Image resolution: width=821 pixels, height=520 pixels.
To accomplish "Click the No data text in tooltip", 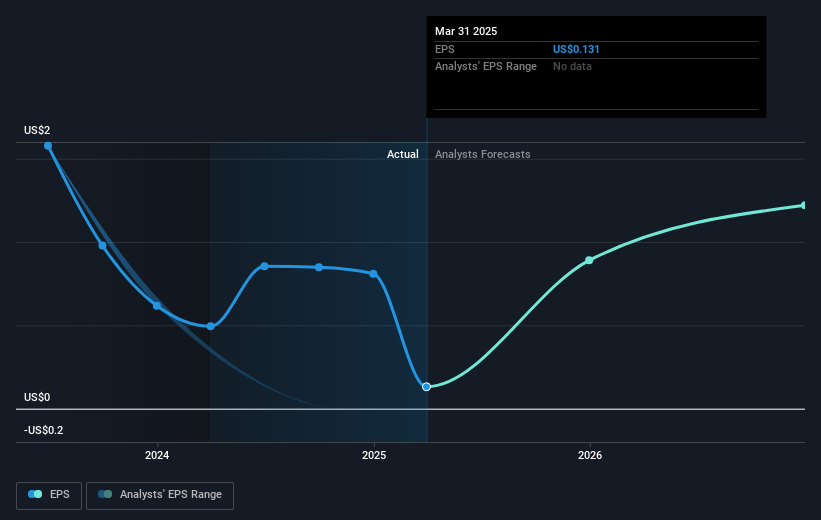I will coord(572,66).
